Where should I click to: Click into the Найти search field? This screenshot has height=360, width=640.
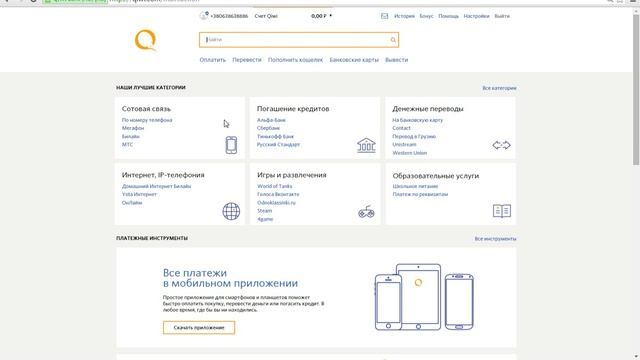(299, 40)
